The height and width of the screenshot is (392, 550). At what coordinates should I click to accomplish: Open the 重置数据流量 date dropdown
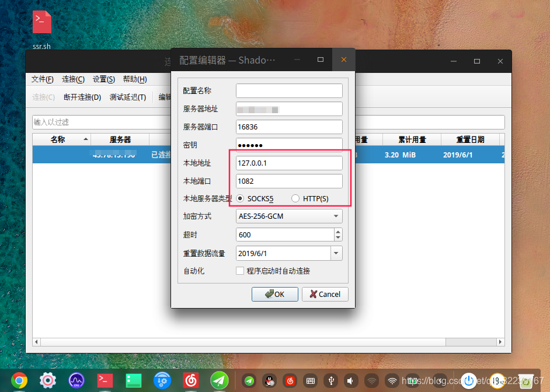[x=337, y=253]
